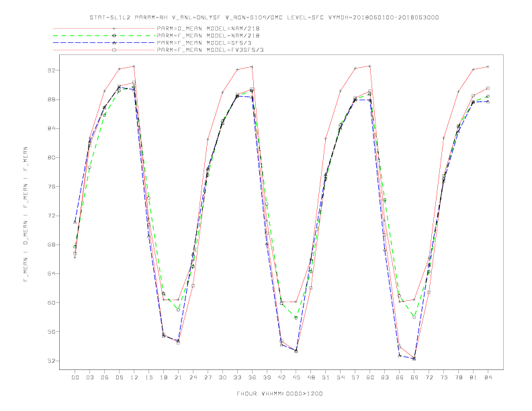Click the y-axis tick label 68
Viewport: 532px width, 411px height.
pyautogui.click(x=51, y=244)
